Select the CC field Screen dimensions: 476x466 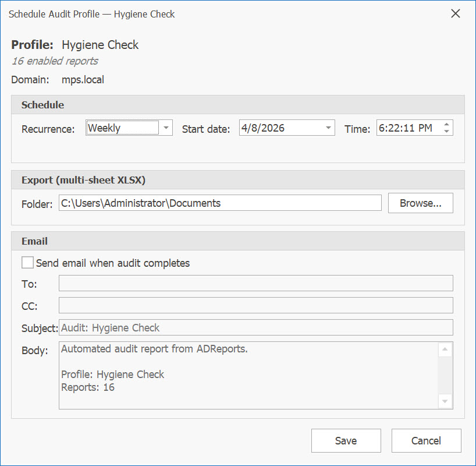coord(256,305)
